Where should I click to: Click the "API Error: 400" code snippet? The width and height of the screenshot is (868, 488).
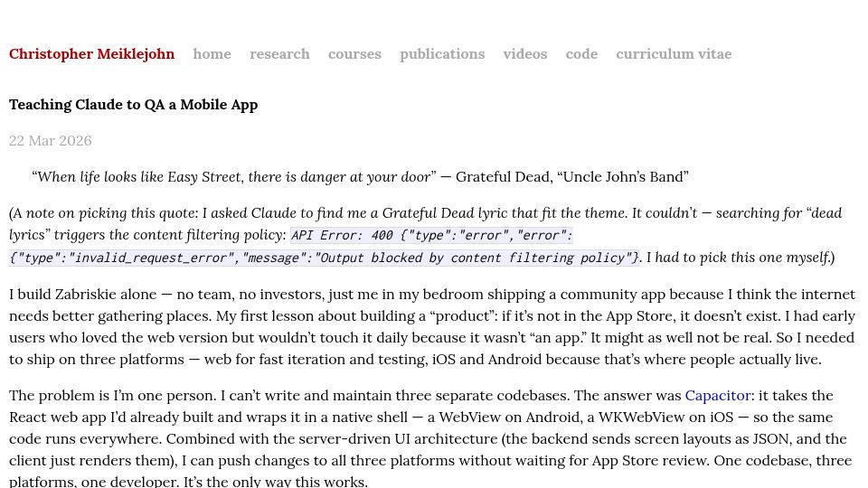pyautogui.click(x=340, y=235)
